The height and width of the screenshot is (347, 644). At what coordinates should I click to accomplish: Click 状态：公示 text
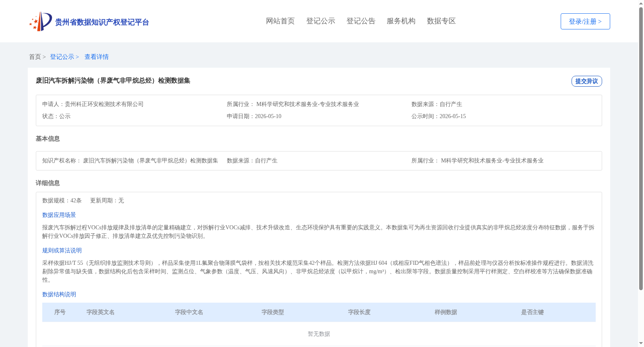56,116
